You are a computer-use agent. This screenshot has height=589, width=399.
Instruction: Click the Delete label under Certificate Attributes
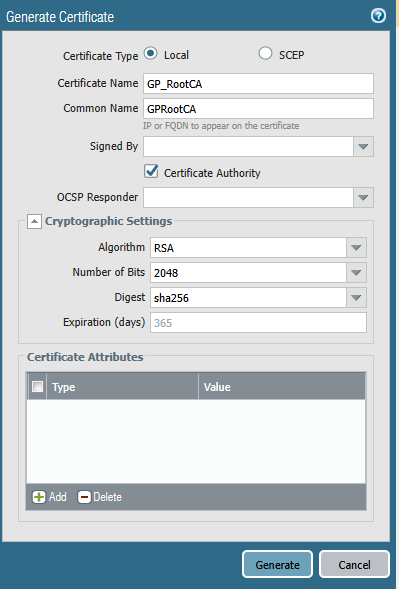107,497
